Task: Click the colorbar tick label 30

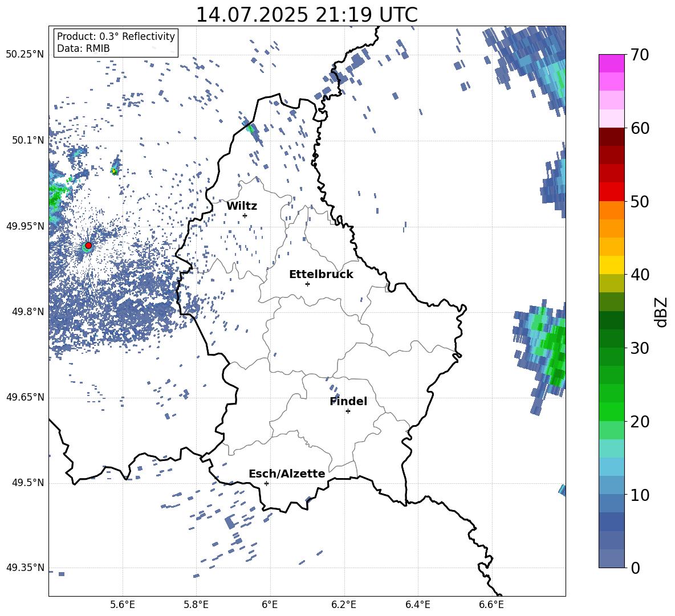Action: [x=640, y=348]
